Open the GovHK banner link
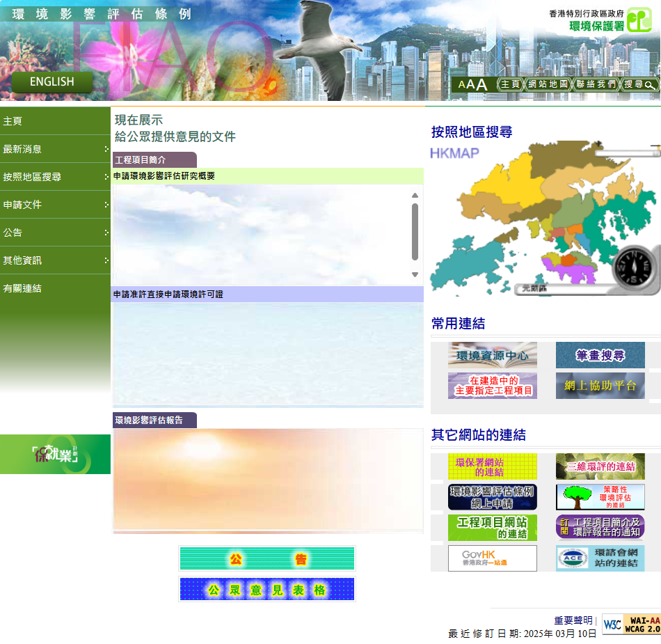The image size is (661, 644). 493,558
